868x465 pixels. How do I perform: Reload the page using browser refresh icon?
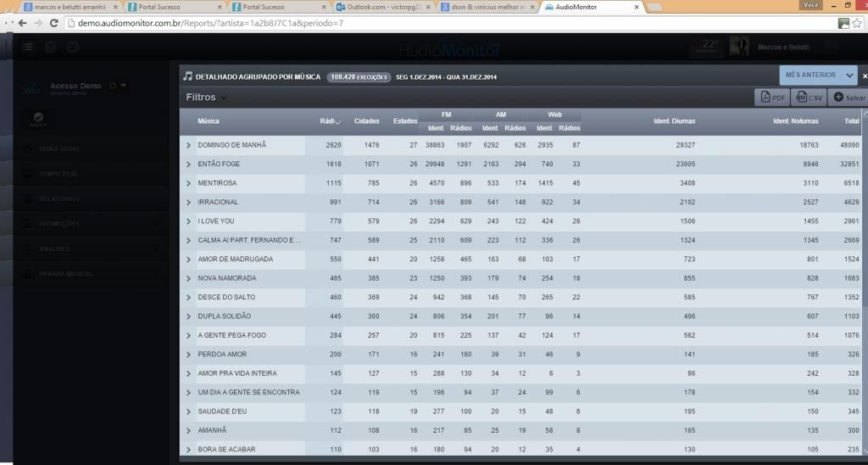click(x=53, y=23)
